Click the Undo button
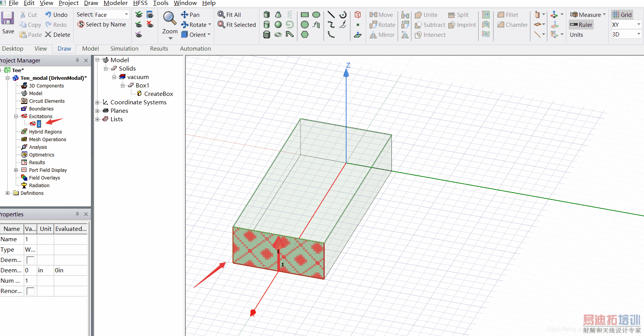Viewport: 644px width, 336px height. 56,15
